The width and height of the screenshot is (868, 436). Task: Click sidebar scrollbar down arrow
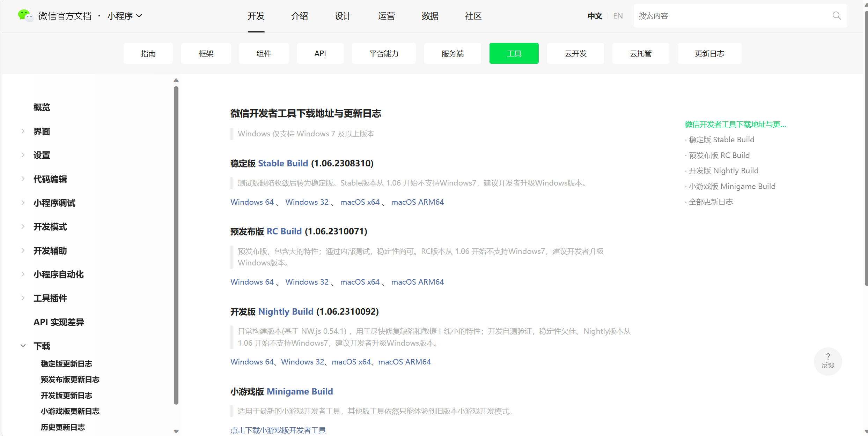176,431
